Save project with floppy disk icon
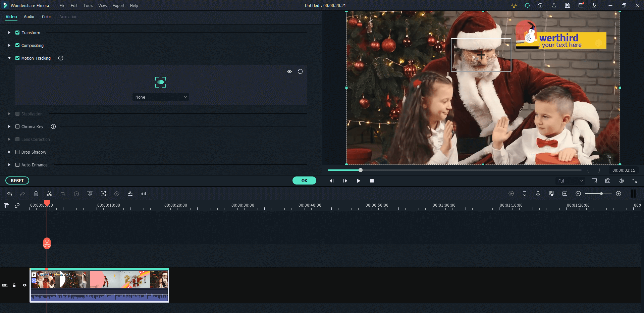Image resolution: width=644 pixels, height=313 pixels. pyautogui.click(x=568, y=5)
